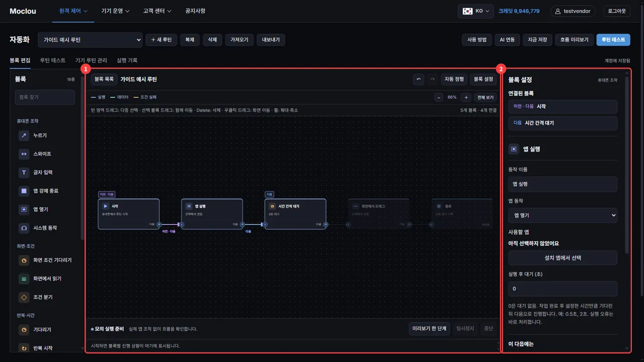Open the 고객 센터 dropdown menu
This screenshot has height=362, width=644.
pyautogui.click(x=157, y=11)
